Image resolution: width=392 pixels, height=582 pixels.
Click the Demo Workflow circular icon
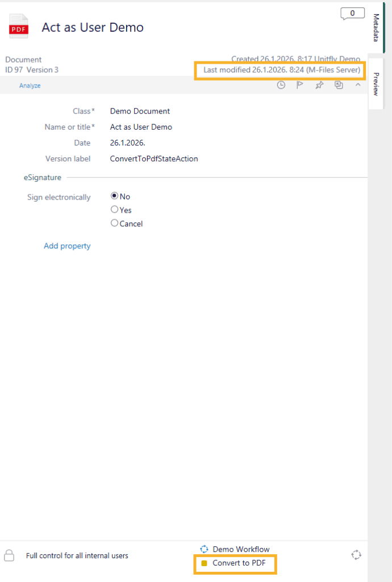(x=205, y=549)
